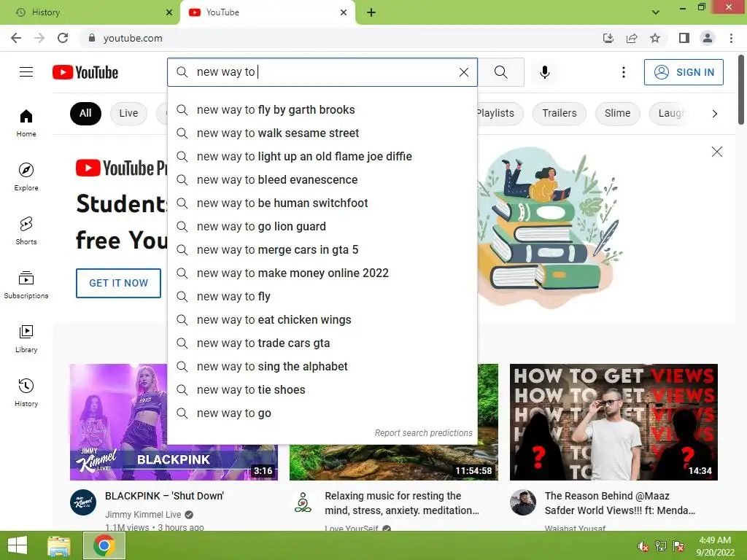The height and width of the screenshot is (560, 747).
Task: Click the Maaz Safder video channel avatar
Action: 522,502
